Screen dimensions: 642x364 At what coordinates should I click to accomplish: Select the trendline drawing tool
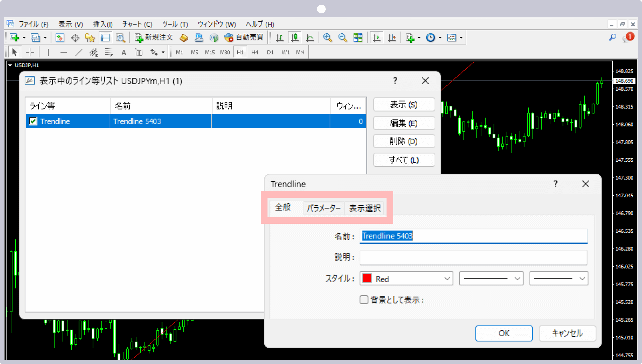click(x=79, y=52)
